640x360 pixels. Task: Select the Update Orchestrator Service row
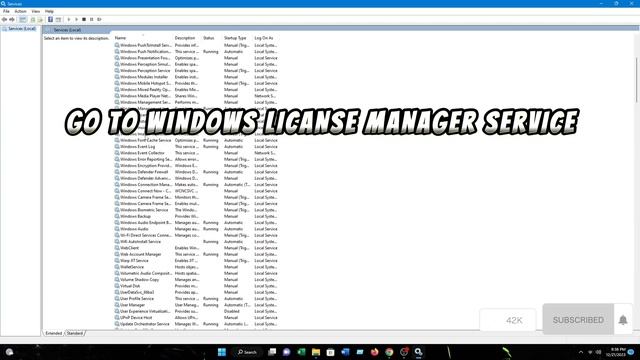[x=196, y=324]
